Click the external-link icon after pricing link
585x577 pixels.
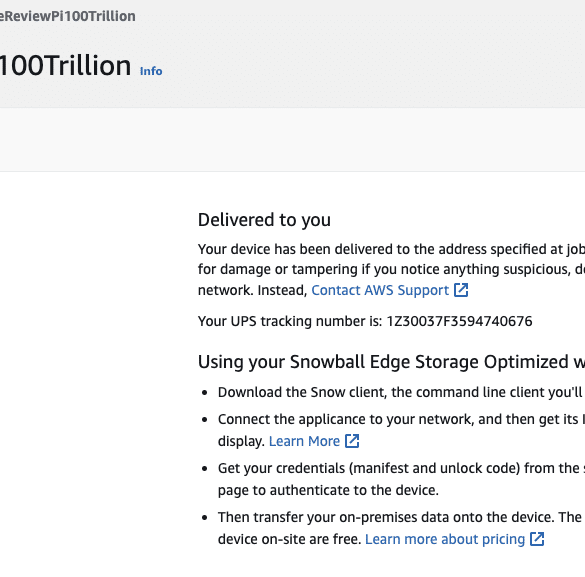(537, 539)
